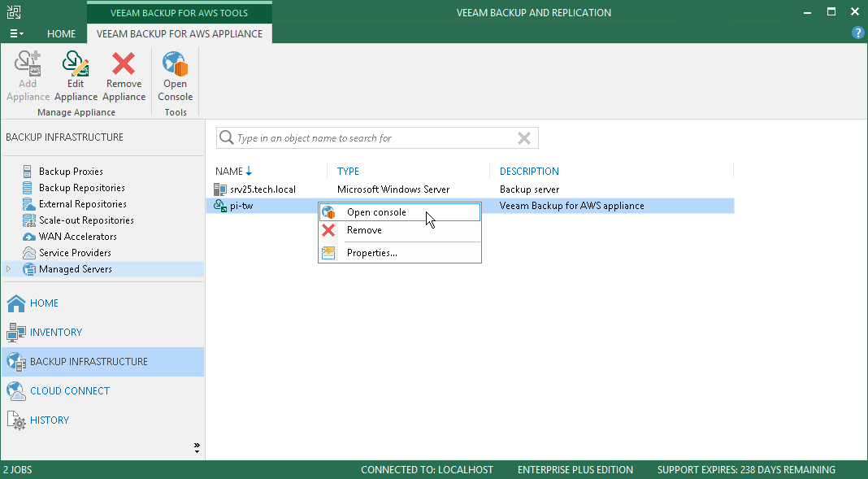Click the Open Console ribbon icon
Image resolution: width=868 pixels, height=479 pixels.
[175, 63]
